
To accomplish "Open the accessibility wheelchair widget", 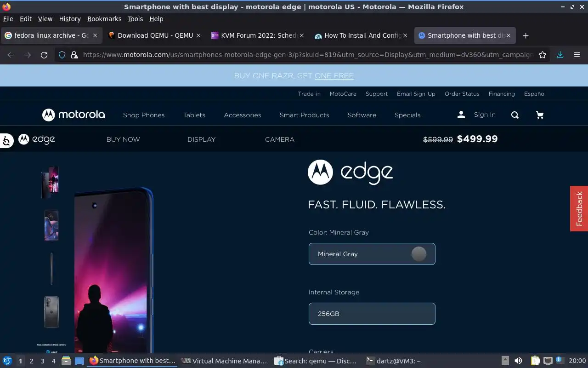I will pos(6,141).
